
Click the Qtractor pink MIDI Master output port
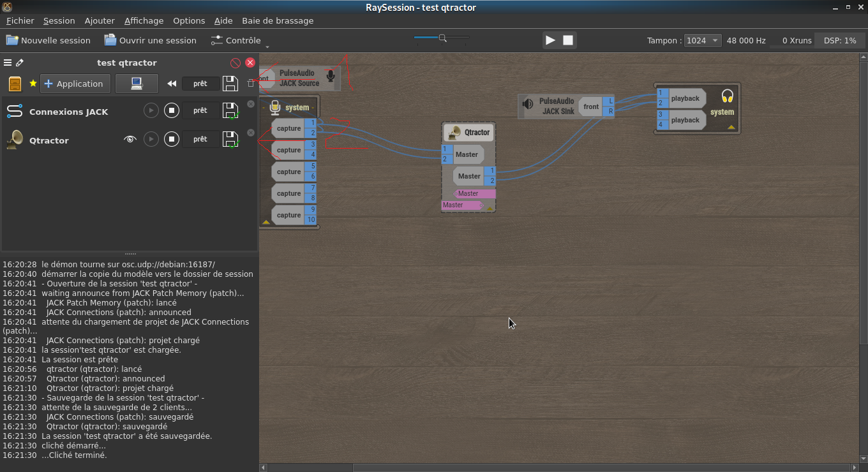(474, 193)
